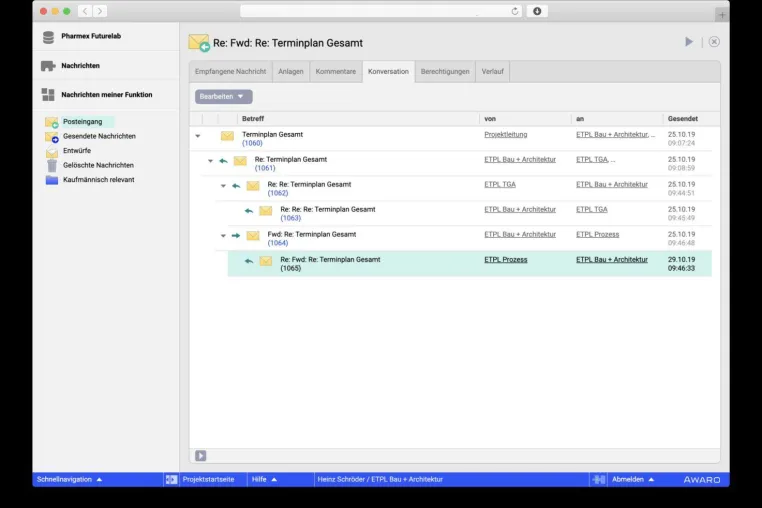Click the envelope icon of message 1063
Screen dimensions: 762x508
pos(265,211)
